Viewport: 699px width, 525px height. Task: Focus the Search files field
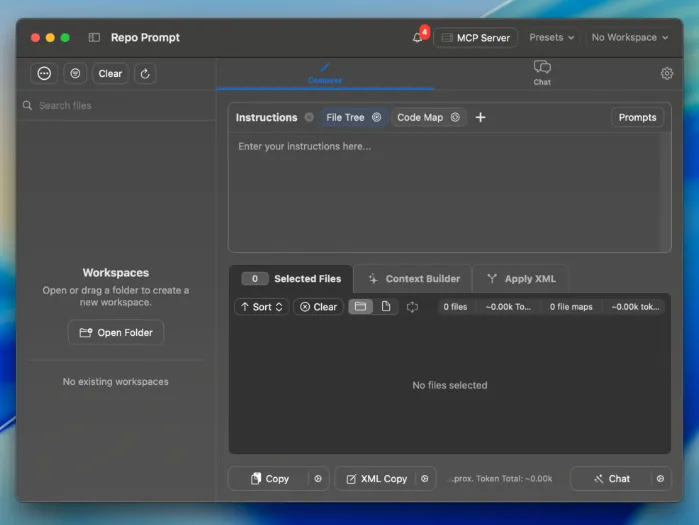116,106
